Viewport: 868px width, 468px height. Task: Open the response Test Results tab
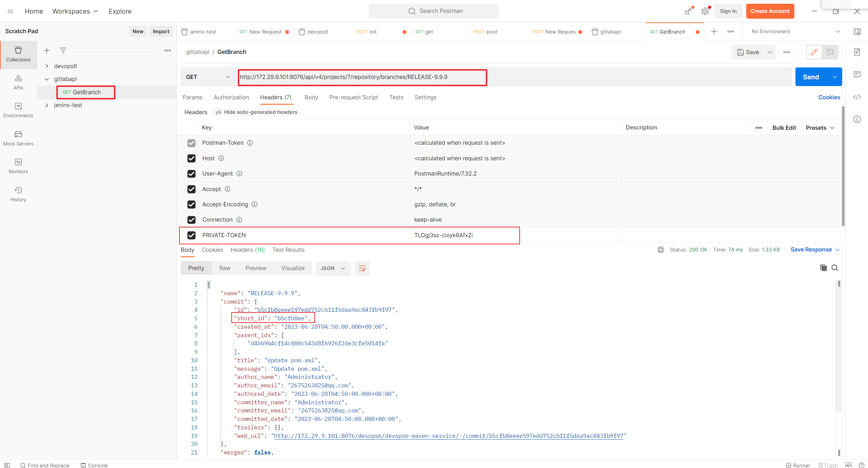288,250
